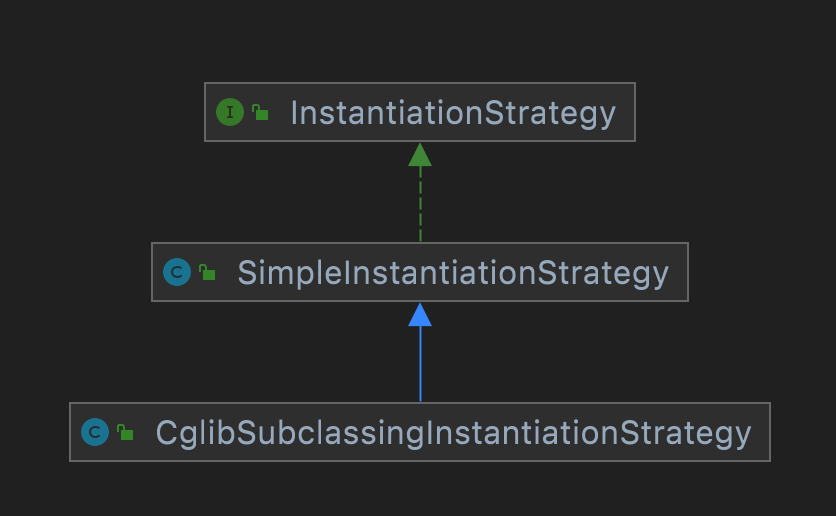This screenshot has height=516, width=836.
Task: Click blank canvas left of InstantiationStrategy node
Action: [x=100, y=112]
